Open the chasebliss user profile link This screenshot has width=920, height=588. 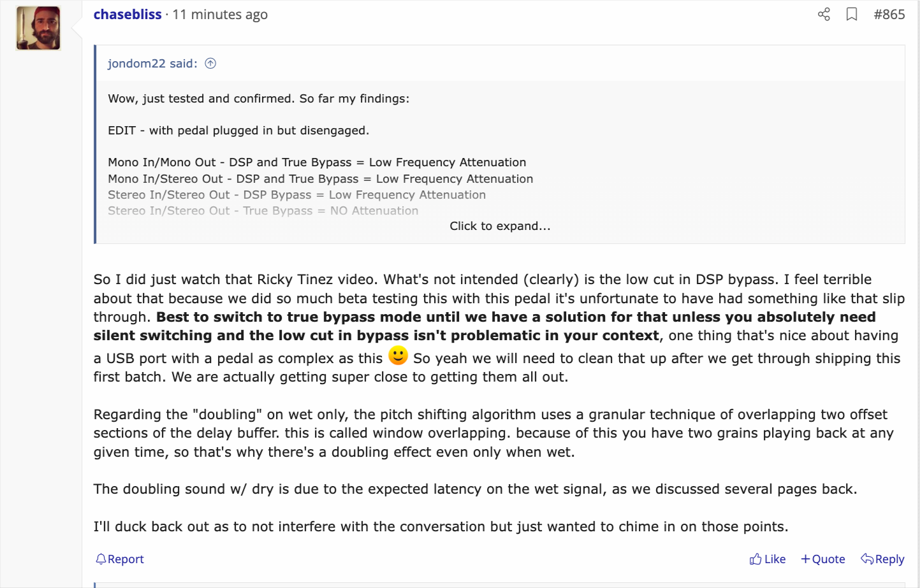[128, 14]
